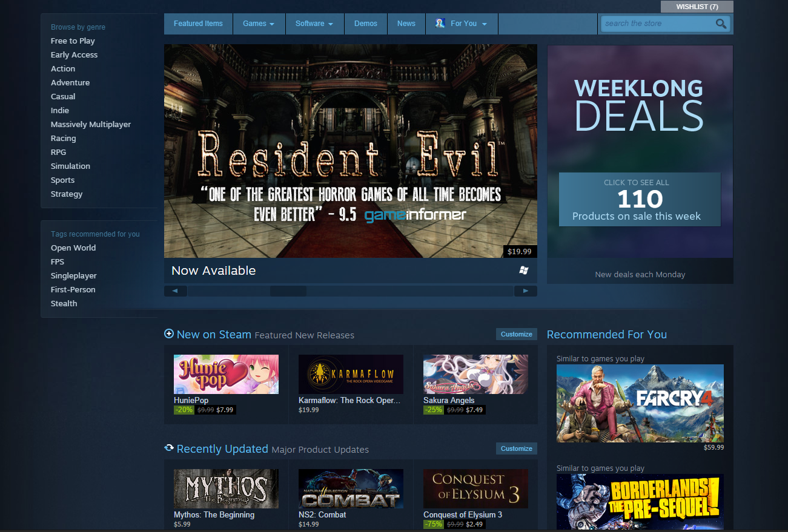
Task: Customize the Recently Updated section
Action: 517,448
